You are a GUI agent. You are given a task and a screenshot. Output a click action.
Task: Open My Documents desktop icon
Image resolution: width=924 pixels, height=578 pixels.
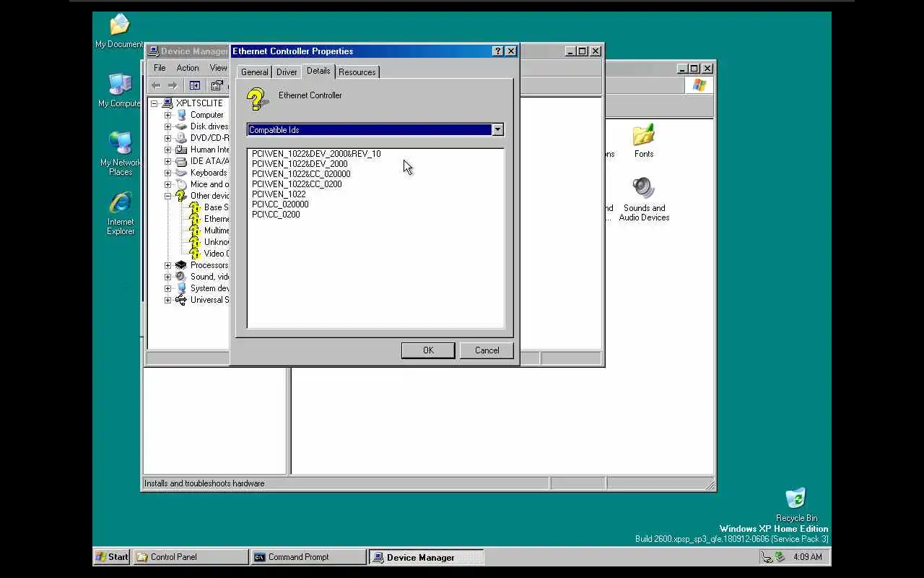119,31
